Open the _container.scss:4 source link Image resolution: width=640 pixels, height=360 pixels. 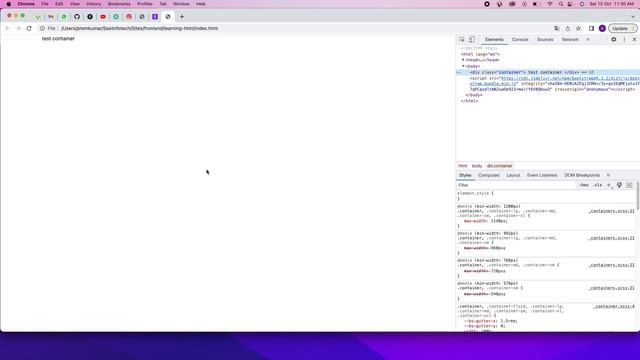[x=614, y=306]
